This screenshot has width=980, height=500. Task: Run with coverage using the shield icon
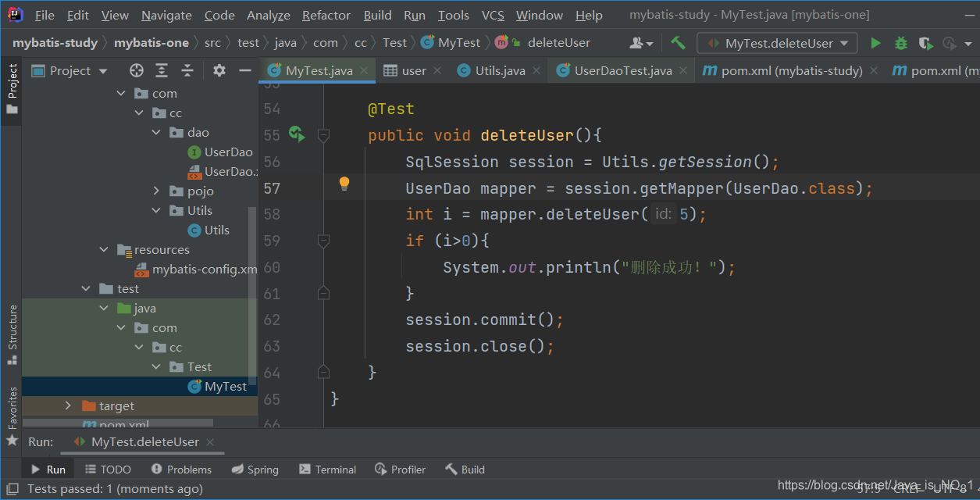tap(925, 43)
